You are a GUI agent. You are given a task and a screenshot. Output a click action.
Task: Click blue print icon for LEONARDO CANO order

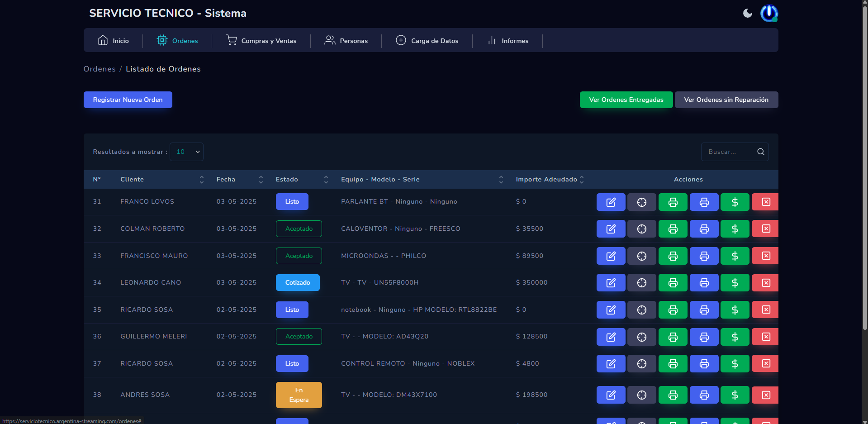pos(704,283)
